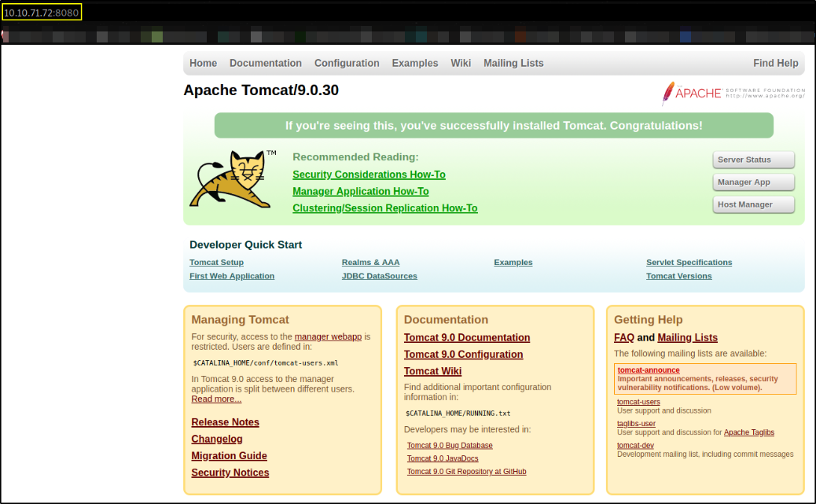The image size is (816, 504).
Task: Open Tomcat 9.0 JavaDocs link
Action: click(x=443, y=458)
